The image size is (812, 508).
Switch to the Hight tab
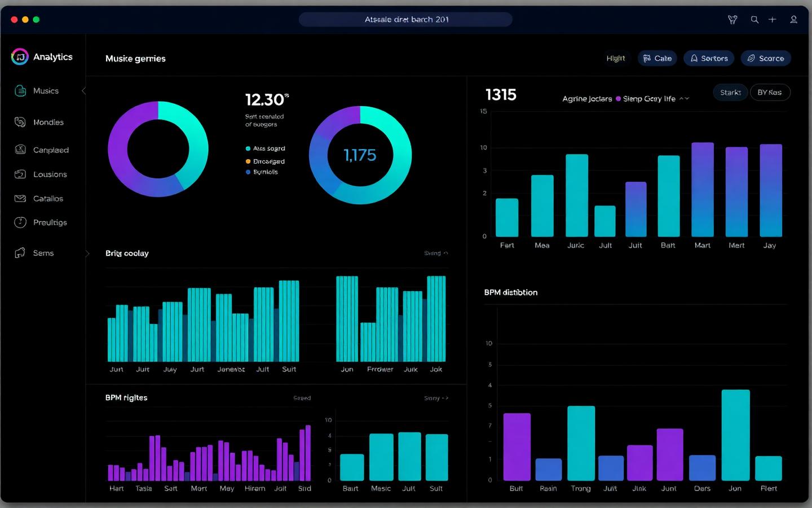616,58
